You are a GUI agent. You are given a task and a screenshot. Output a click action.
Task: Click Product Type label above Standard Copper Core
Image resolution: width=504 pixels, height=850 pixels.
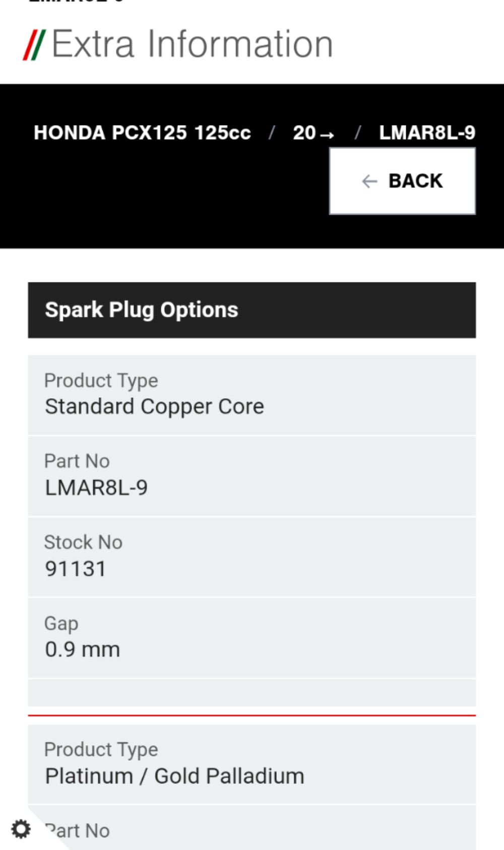[x=101, y=381]
